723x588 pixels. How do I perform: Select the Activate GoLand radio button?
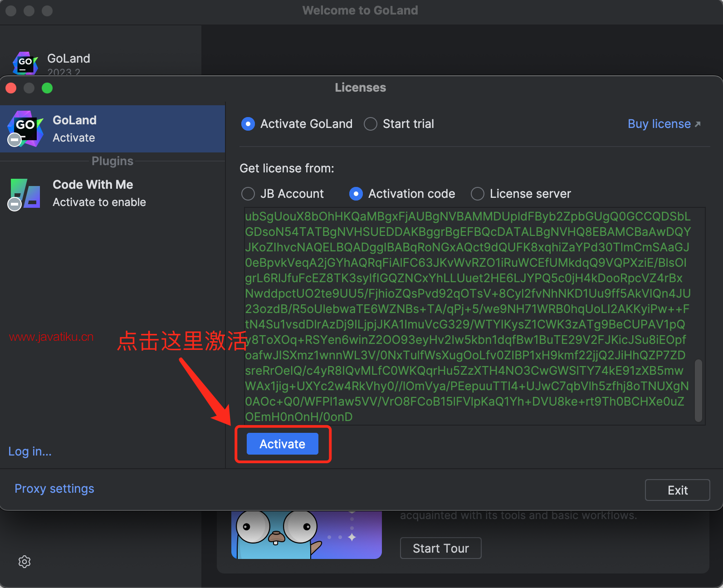(x=248, y=124)
